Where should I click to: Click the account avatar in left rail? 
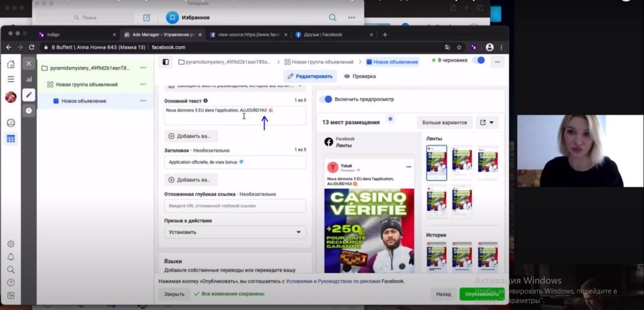coord(11,97)
